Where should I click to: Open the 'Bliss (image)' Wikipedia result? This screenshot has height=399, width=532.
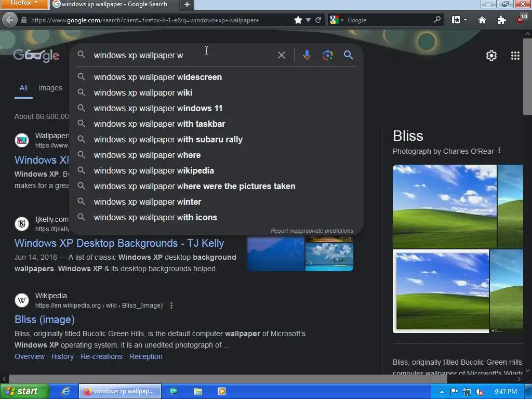(45, 320)
